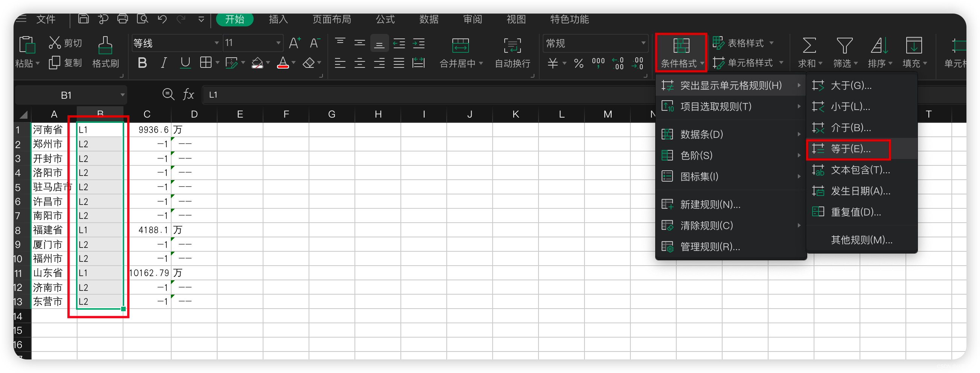The height and width of the screenshot is (373, 980).
Task: Click the Format Painter (格式刷) icon
Action: click(x=105, y=46)
